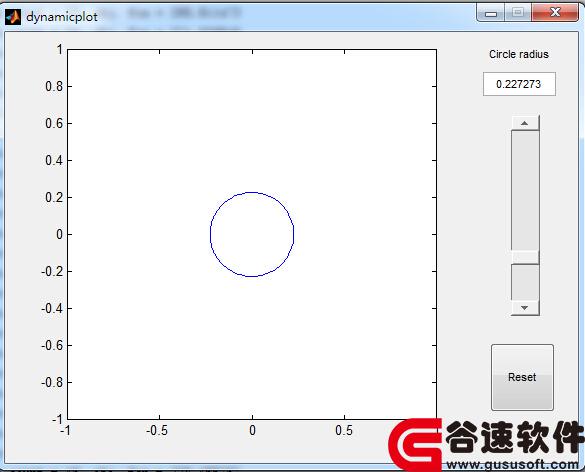Click the Circle radius value field

[x=519, y=84]
